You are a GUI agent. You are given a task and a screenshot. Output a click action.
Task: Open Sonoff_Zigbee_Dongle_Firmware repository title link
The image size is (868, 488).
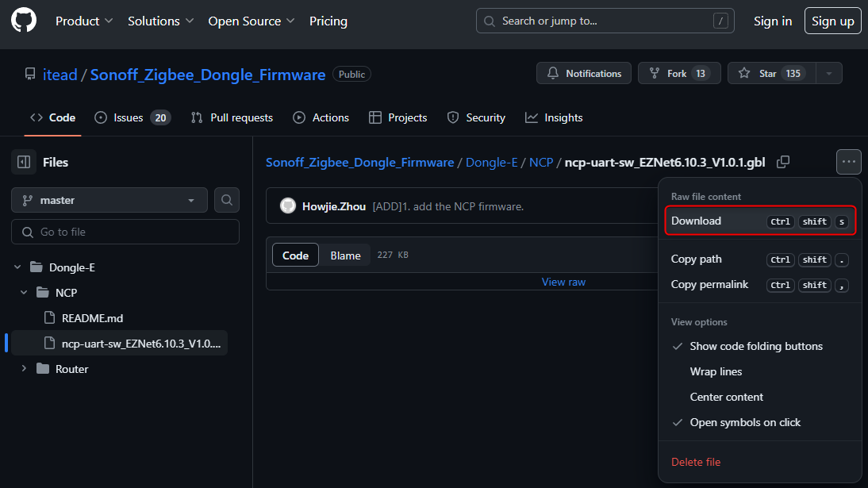208,75
